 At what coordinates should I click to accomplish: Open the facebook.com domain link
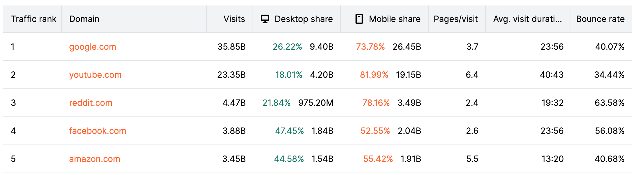[97, 131]
